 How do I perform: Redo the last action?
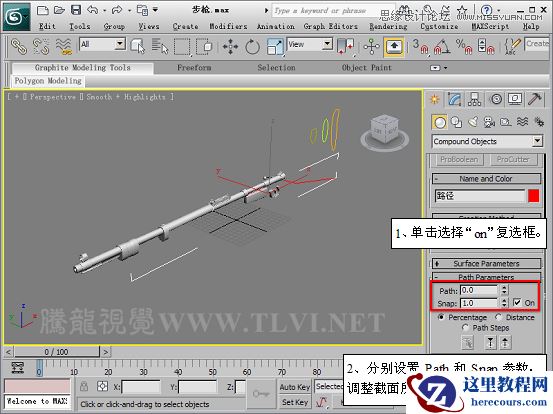pos(117,10)
